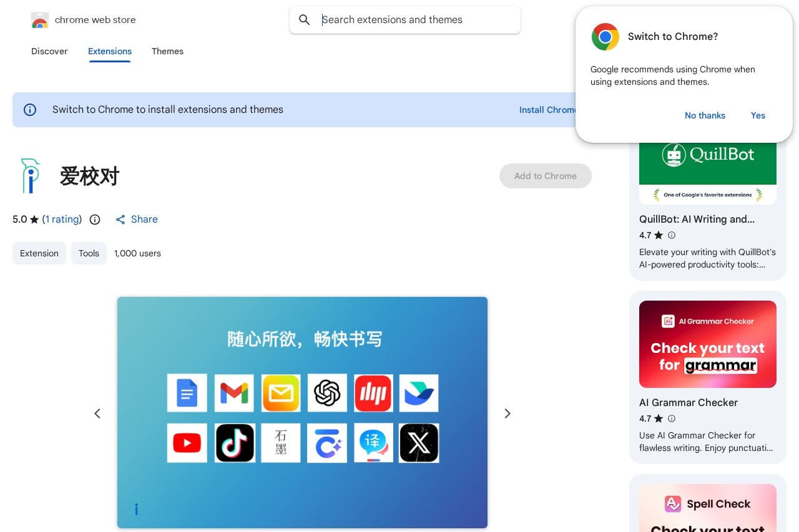
Task: Click the Install Chrome link
Action: pyautogui.click(x=548, y=110)
